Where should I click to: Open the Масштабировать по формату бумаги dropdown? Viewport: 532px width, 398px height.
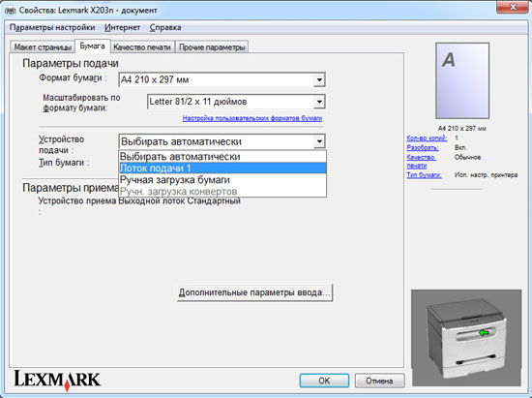click(x=236, y=102)
